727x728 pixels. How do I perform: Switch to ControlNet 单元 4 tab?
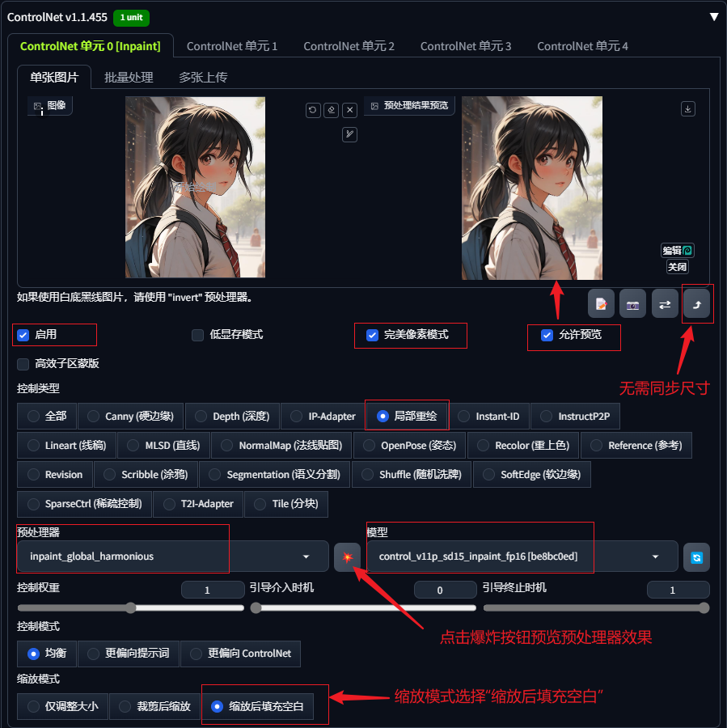click(x=582, y=46)
